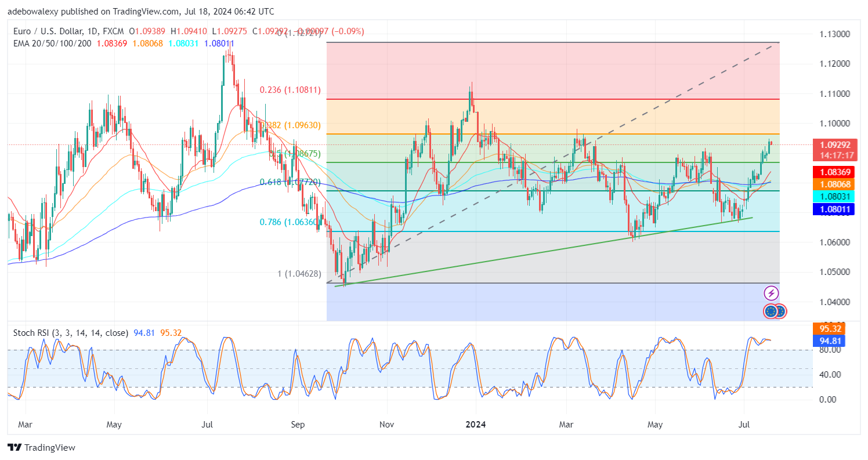
Task: Click the euro flag economic event icon
Action: click(771, 312)
